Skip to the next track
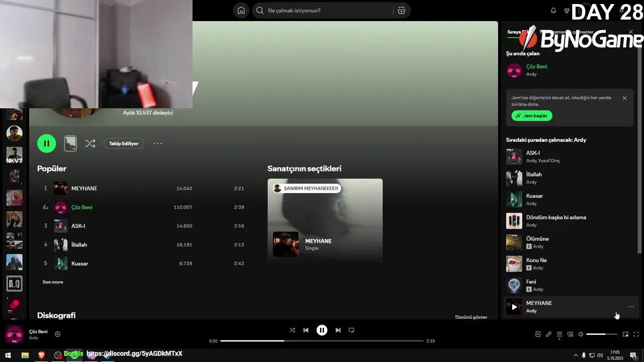The height and width of the screenshot is (362, 644). [338, 330]
